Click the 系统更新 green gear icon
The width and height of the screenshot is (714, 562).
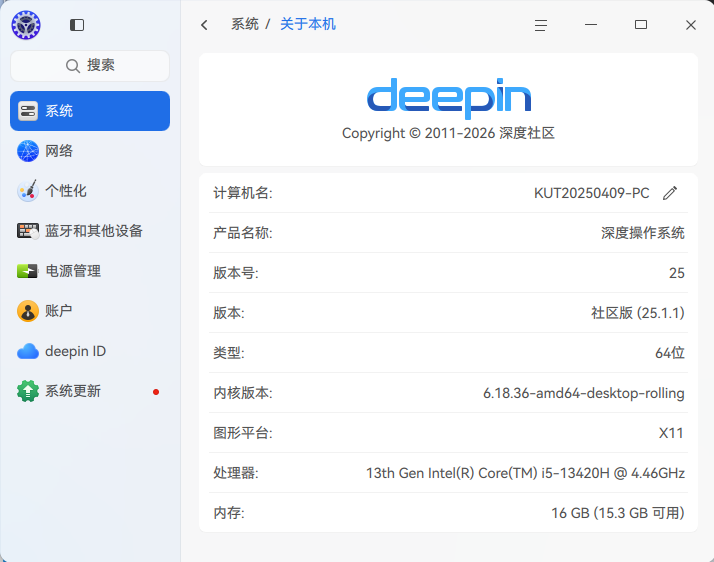(x=28, y=391)
